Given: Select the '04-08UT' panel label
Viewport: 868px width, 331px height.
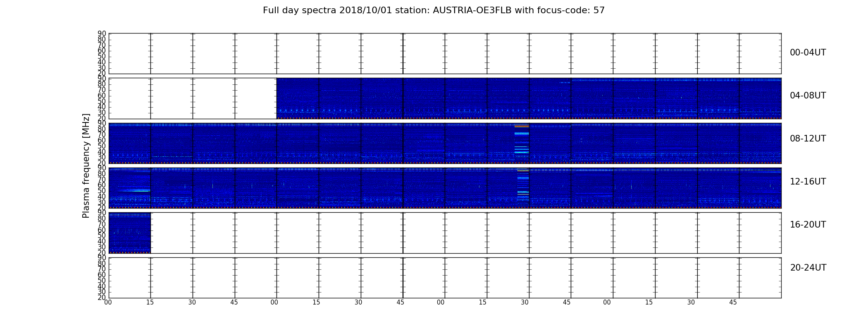Looking at the screenshot, I should 808,96.
